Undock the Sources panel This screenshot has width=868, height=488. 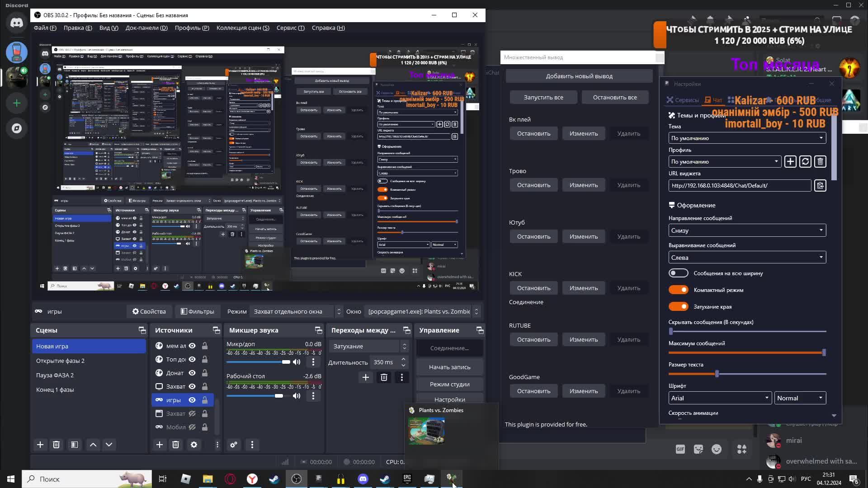tap(217, 330)
